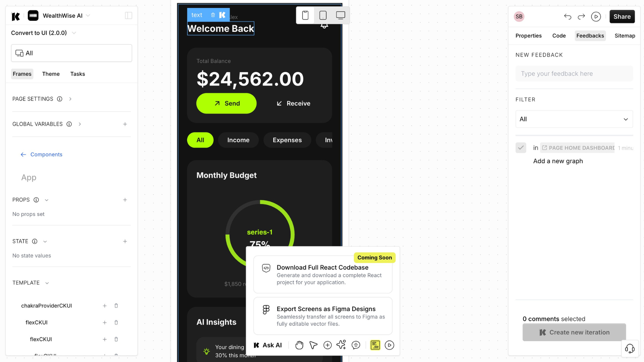Viewport: 644px width, 362px height.
Task: Select the Feedbacks tab
Action: coord(590,35)
